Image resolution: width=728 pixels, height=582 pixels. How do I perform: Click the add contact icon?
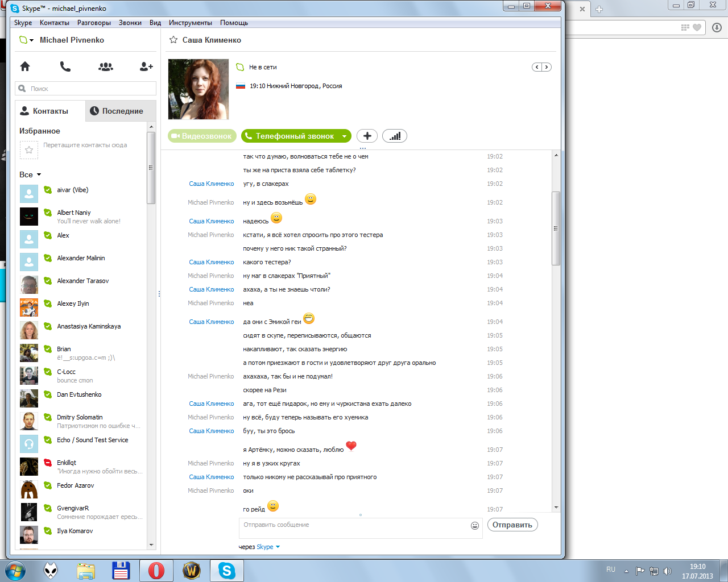coord(146,66)
